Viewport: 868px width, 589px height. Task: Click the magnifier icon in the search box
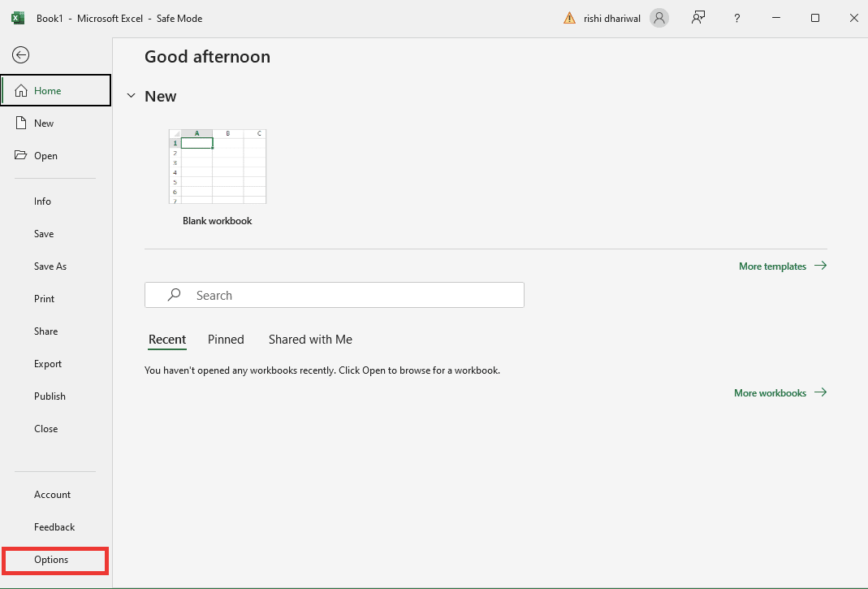coord(174,295)
